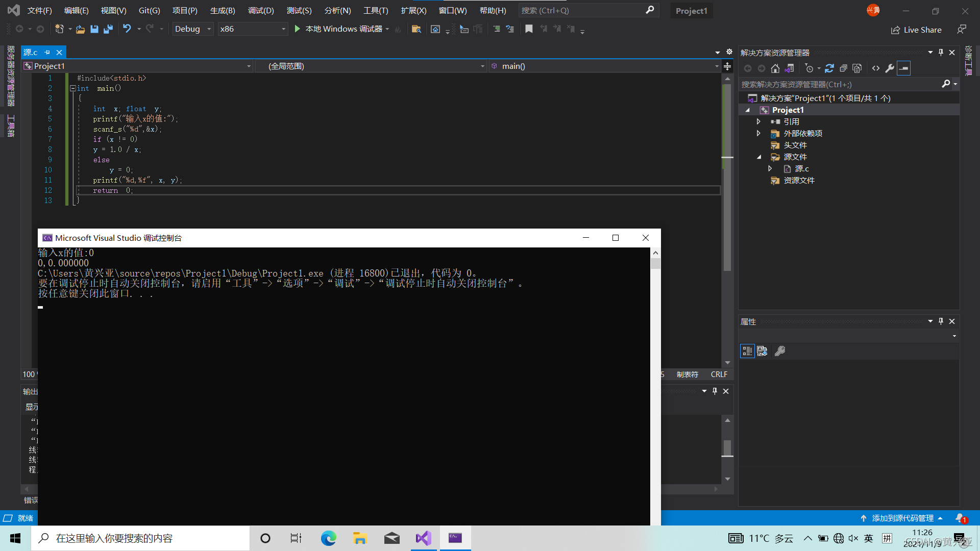Open the 调试(D) menu
Viewport: 980px width, 551px height.
[x=261, y=11]
